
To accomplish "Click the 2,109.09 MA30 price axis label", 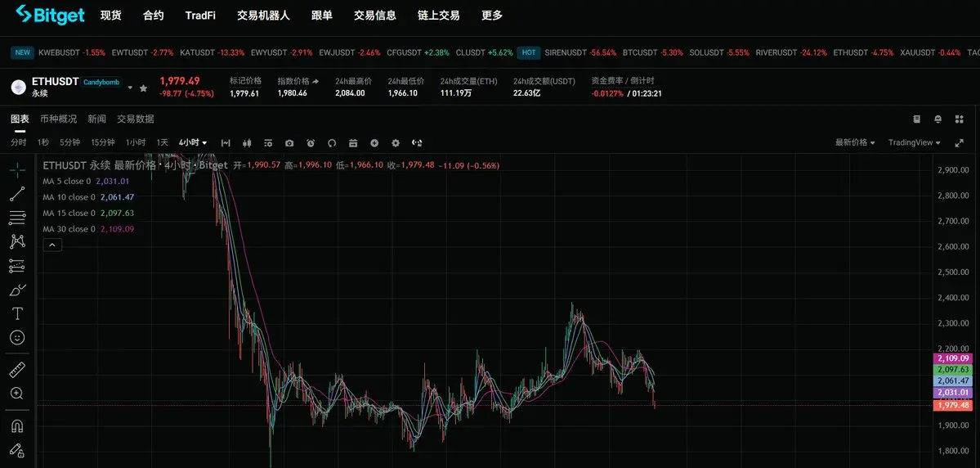I will point(952,358).
